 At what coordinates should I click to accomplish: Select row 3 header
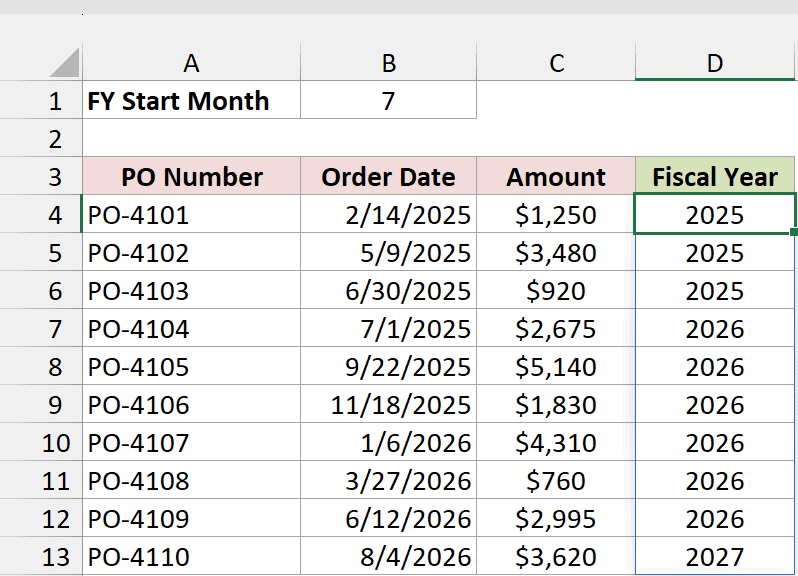(41, 176)
